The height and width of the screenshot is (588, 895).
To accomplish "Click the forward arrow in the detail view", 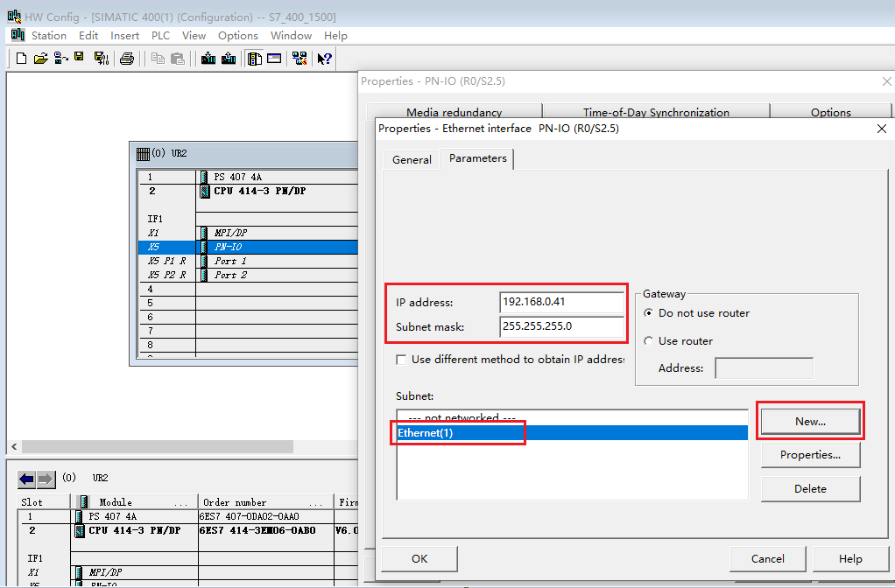I will [46, 479].
